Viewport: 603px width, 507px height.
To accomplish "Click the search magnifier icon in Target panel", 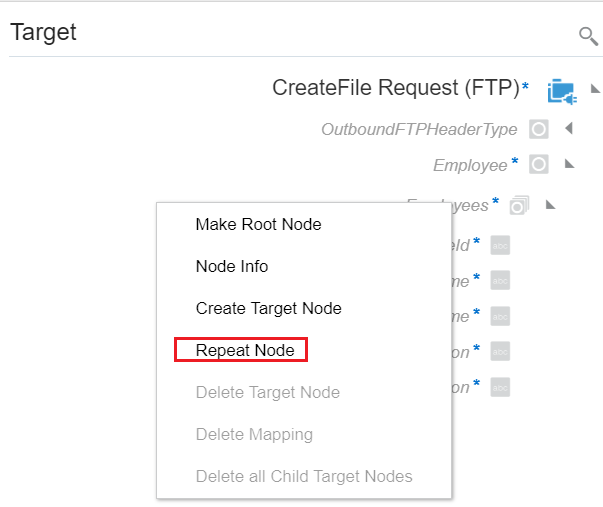I will [x=588, y=36].
